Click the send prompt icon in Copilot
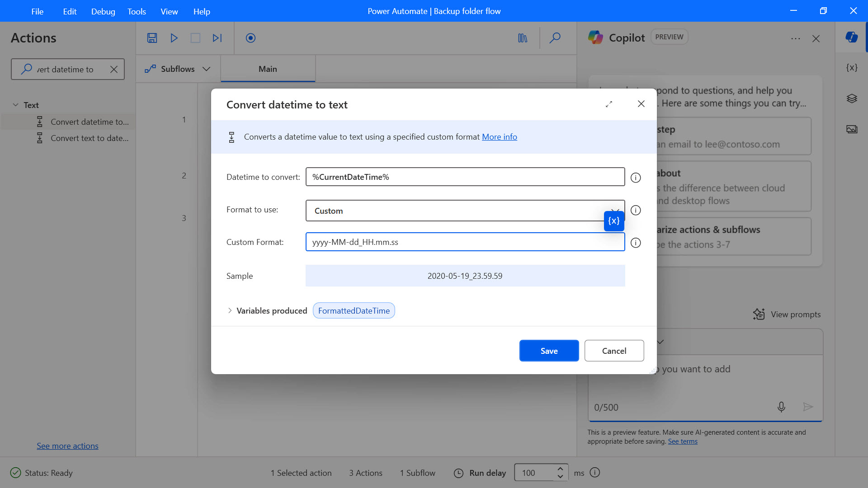The height and width of the screenshot is (488, 868). (808, 407)
